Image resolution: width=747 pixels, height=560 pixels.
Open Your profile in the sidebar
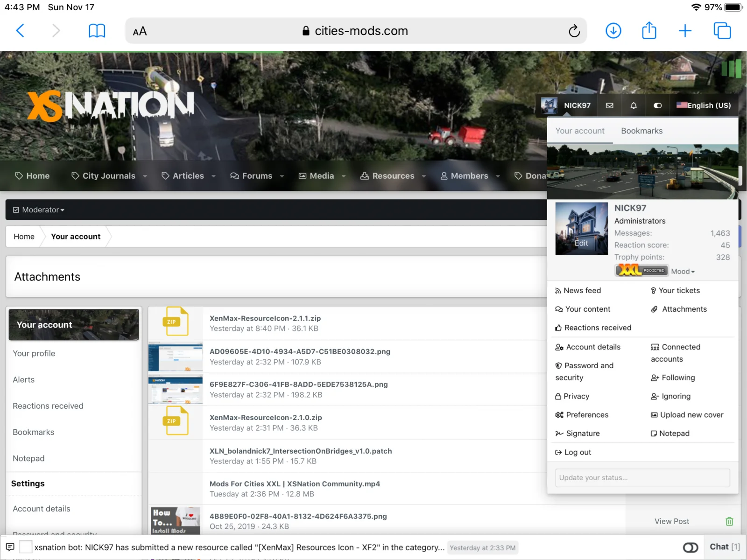pos(34,353)
